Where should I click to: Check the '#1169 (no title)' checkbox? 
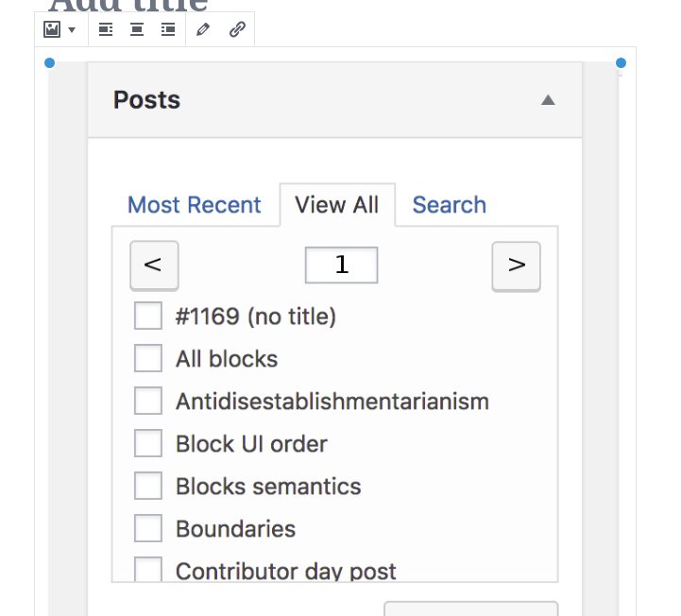(148, 317)
